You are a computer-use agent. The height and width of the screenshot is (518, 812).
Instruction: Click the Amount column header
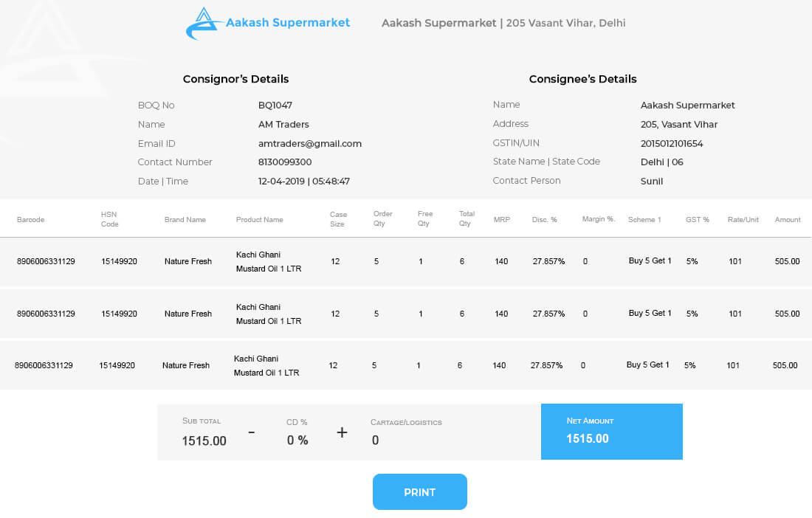[x=788, y=220]
